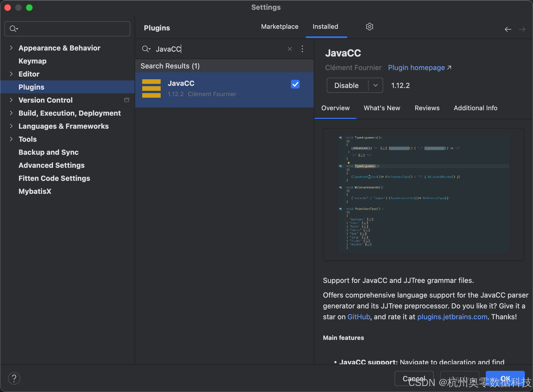Click the settings search magnifier icon
Screen dimensions: 533x392
14,29
